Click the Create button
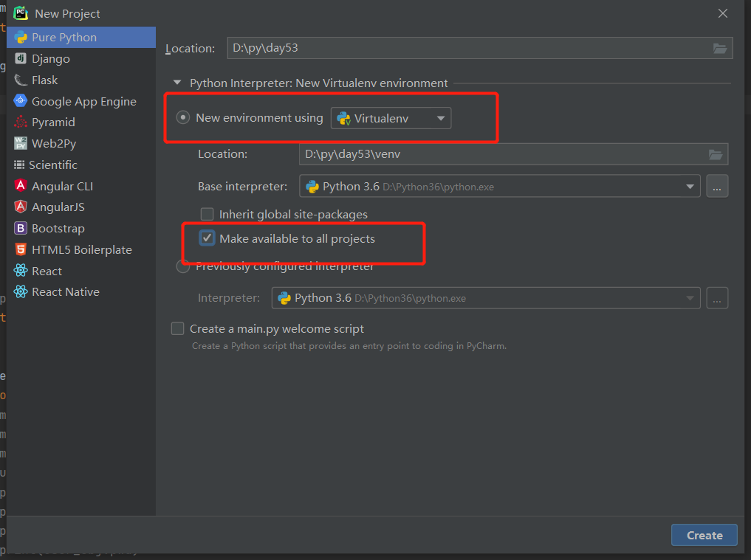Image resolution: width=751 pixels, height=560 pixels. tap(704, 535)
